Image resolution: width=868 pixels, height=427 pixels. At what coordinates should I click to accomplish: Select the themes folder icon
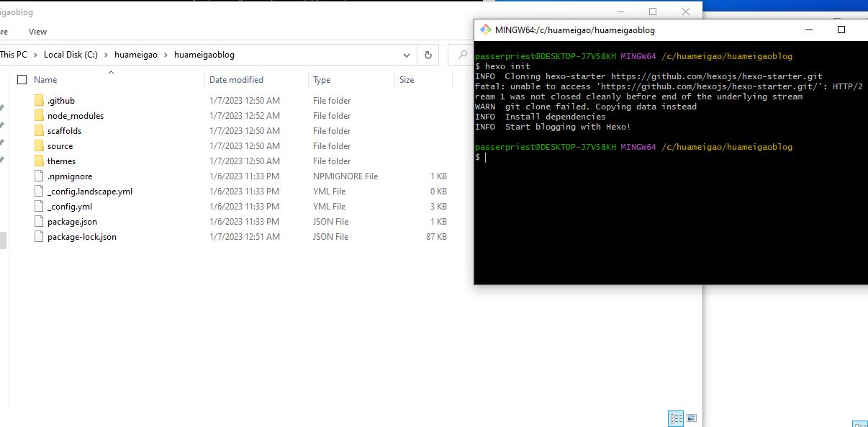pyautogui.click(x=39, y=161)
